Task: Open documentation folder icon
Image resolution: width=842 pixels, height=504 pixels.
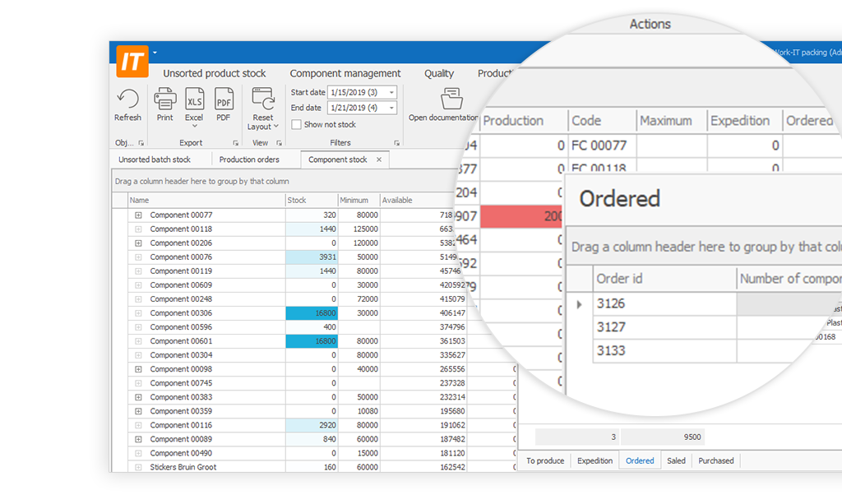Action: (x=451, y=100)
